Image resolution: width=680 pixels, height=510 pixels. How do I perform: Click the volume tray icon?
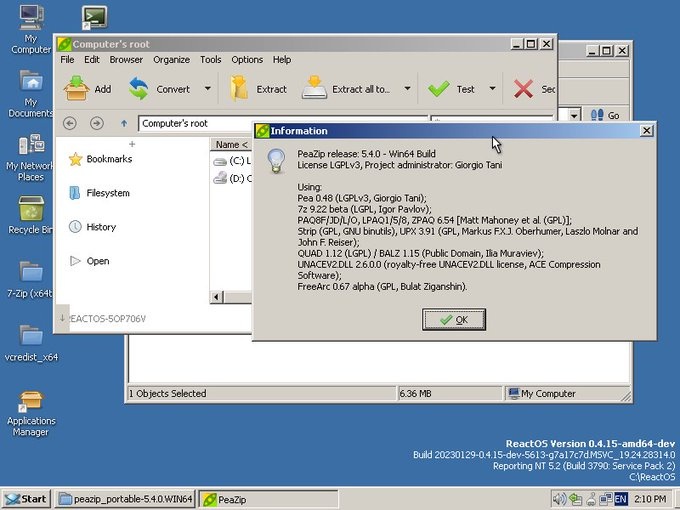561,499
